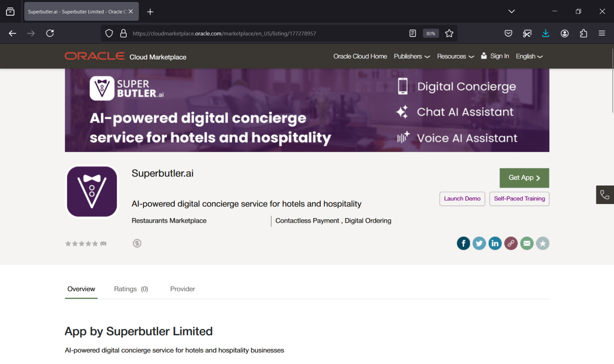Switch to the Provider tab
The height and width of the screenshot is (364, 614).
click(182, 289)
